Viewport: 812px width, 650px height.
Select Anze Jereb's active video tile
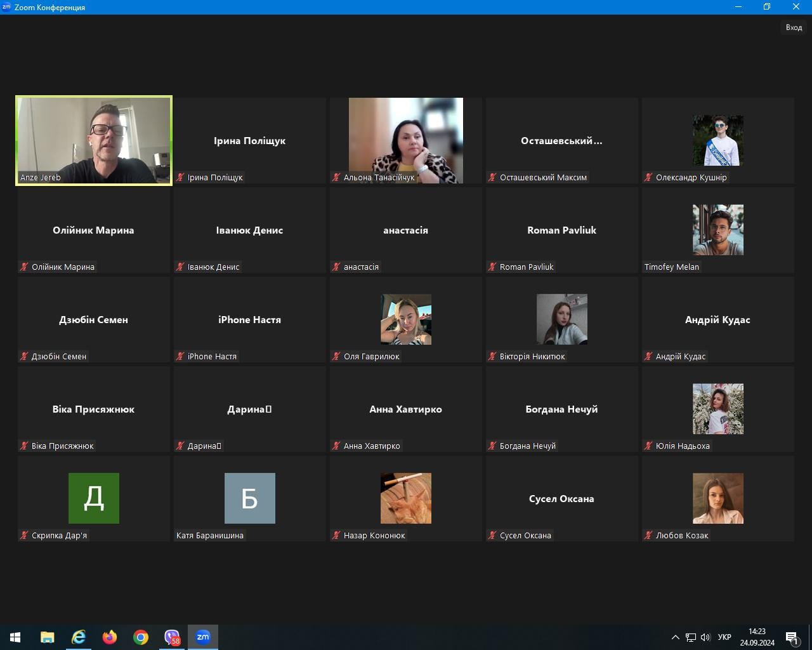94,140
